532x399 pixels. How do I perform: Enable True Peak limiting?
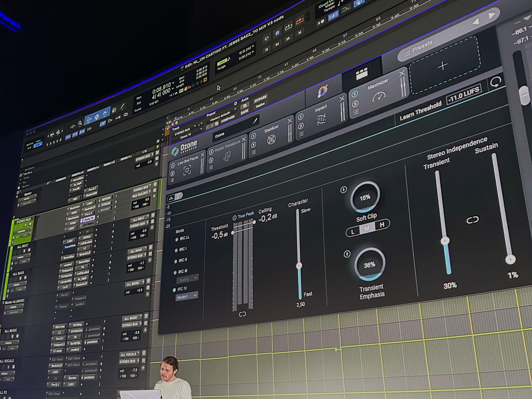[x=234, y=218]
